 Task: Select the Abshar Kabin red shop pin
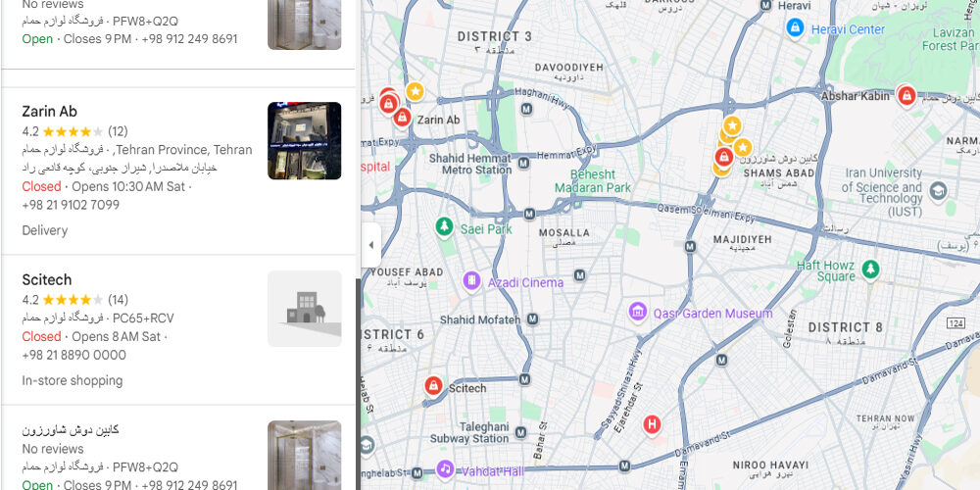pyautogui.click(x=906, y=96)
